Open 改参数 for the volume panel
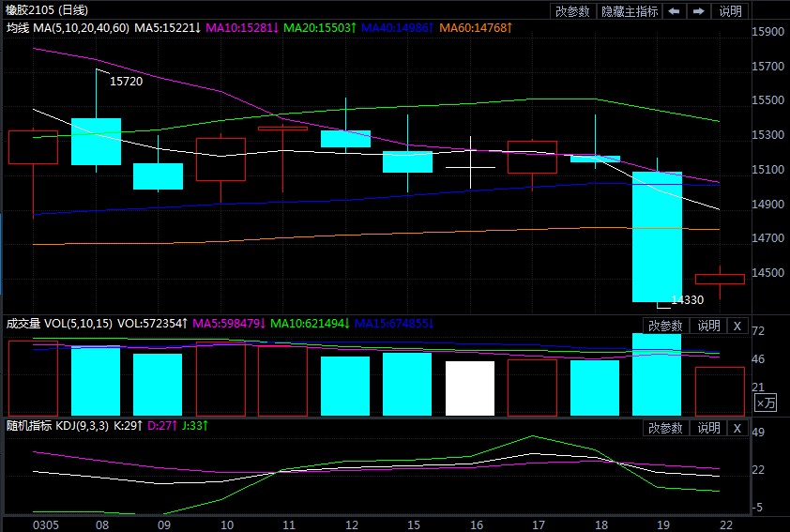The width and height of the screenshot is (790, 532). coord(665,326)
